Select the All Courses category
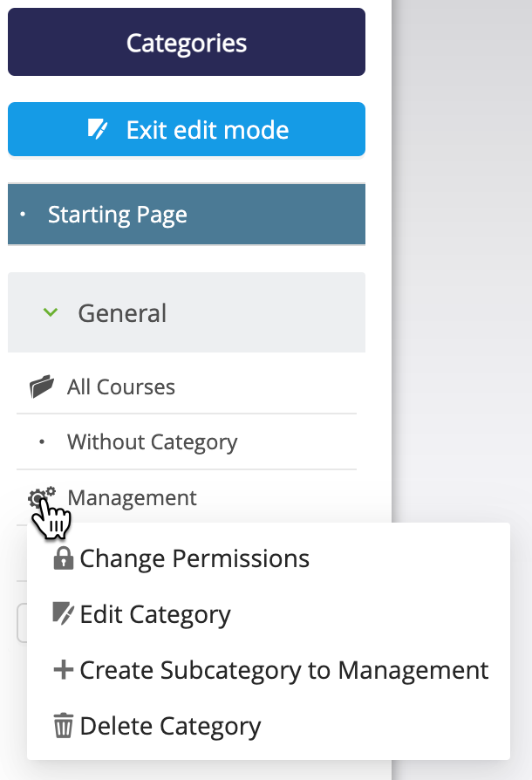 pos(121,387)
